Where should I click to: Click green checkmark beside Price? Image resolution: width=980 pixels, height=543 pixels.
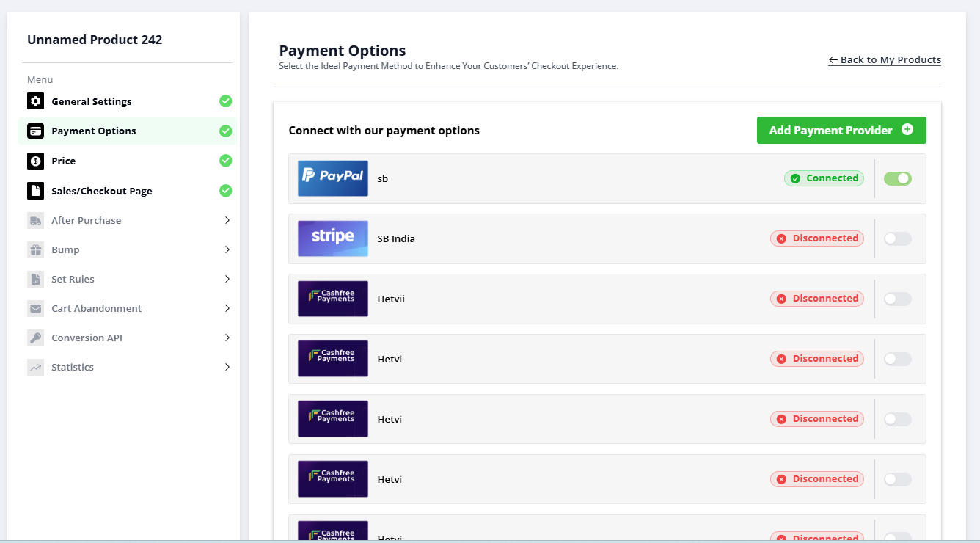pos(225,161)
